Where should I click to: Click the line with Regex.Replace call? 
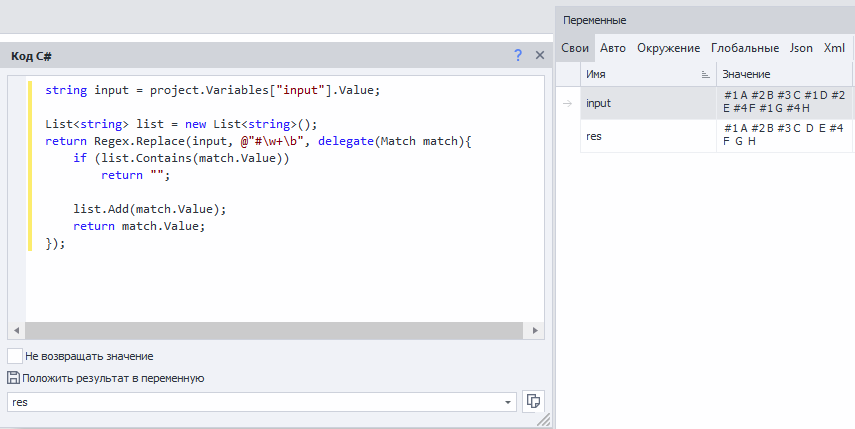pos(258,141)
